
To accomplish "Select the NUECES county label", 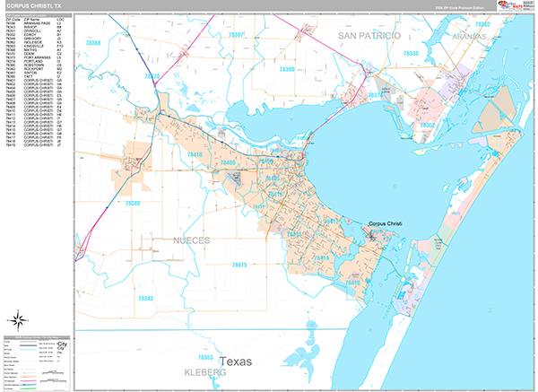I will coord(188,240).
